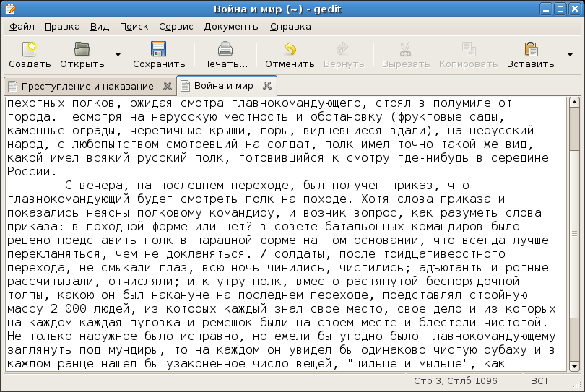Click document icon on Преступление и наказание tab
Viewport: 585px width, 392px height.
click(13, 87)
